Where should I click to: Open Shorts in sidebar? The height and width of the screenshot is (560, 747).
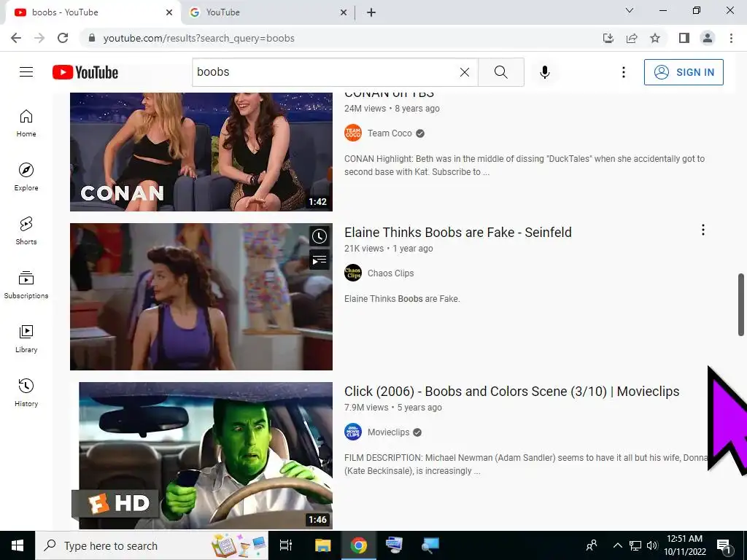(x=26, y=231)
